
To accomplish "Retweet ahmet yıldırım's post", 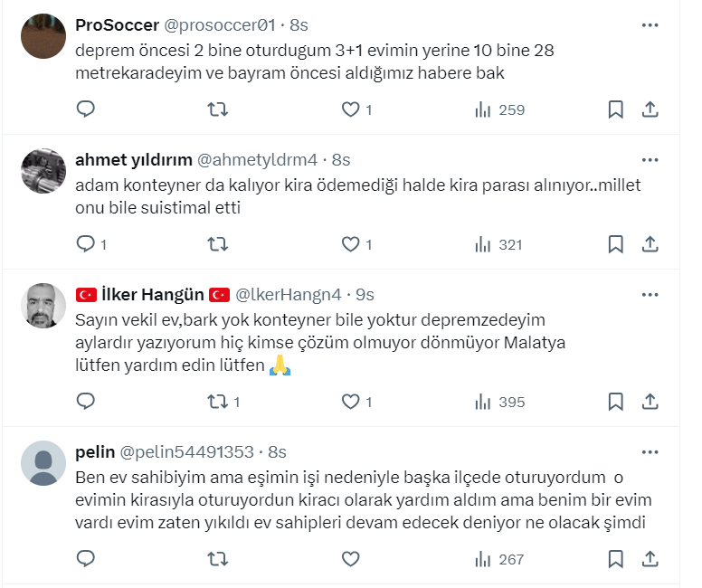I will click(x=218, y=244).
